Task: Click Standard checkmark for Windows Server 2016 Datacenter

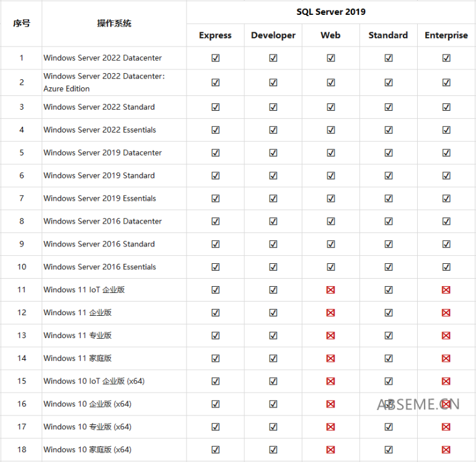Action: 388,221
